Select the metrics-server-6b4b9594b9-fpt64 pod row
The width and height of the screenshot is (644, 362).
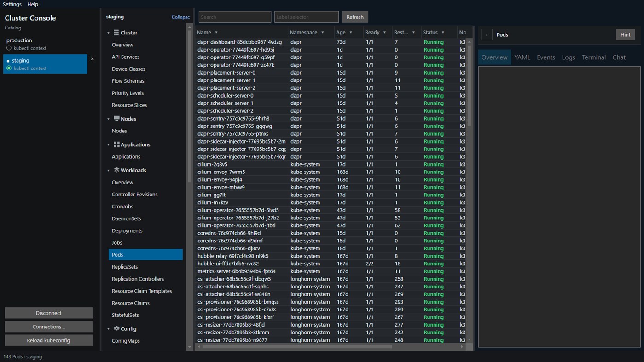tap(331, 271)
